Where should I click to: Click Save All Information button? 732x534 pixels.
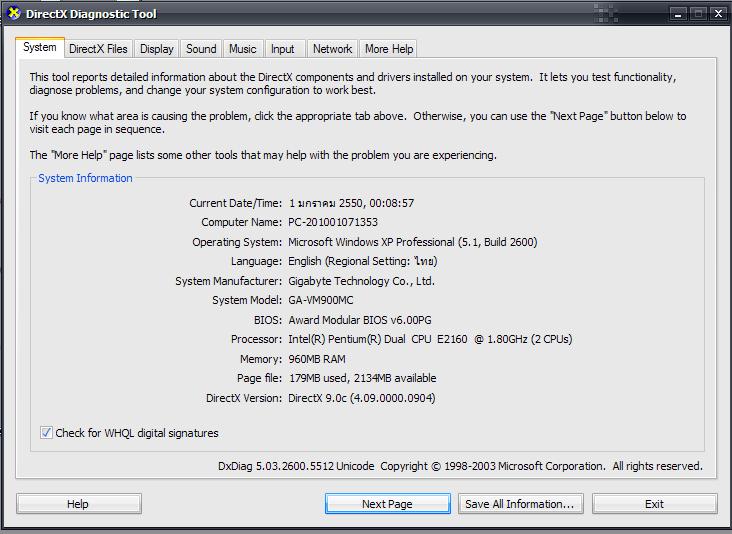pos(520,504)
